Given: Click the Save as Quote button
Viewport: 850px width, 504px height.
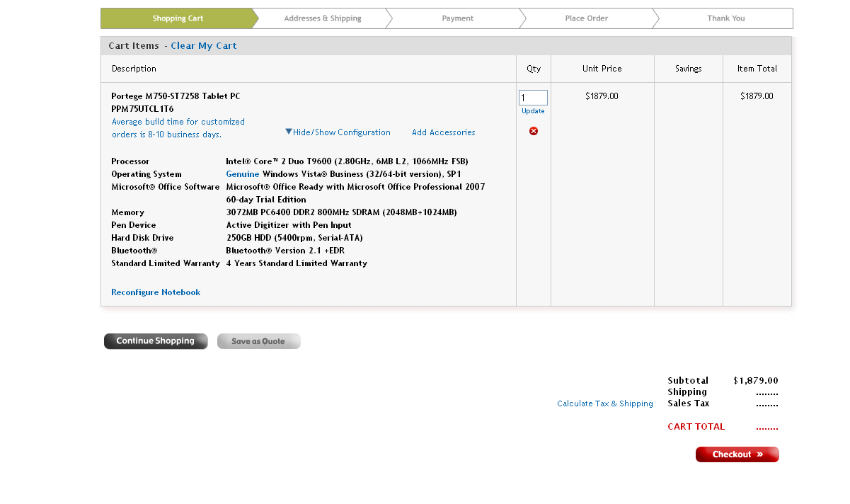Looking at the screenshot, I should click(x=259, y=341).
